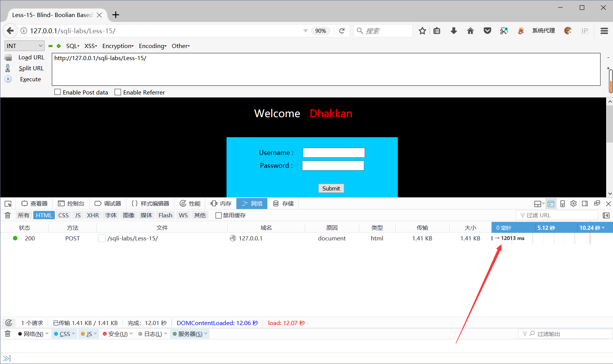The height and width of the screenshot is (364, 613).
Task: Toggle the 禁用缓存 cache option
Action: coord(219,215)
